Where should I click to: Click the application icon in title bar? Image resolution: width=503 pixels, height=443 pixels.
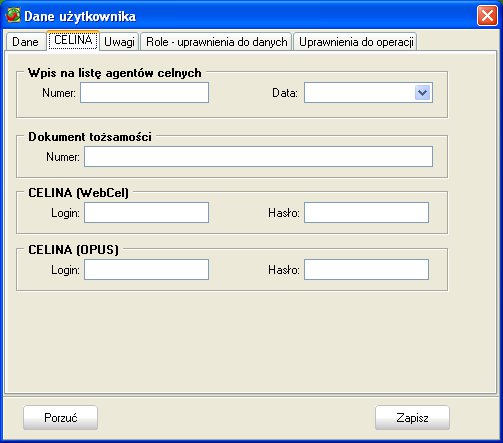click(13, 15)
